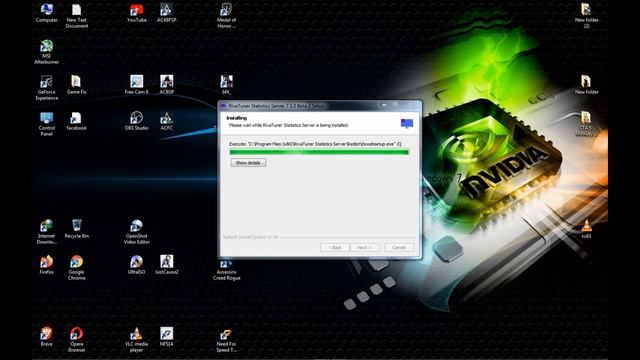Click the Execute command path text
Image resolution: width=640 pixels, height=360 pixels.
click(x=315, y=144)
